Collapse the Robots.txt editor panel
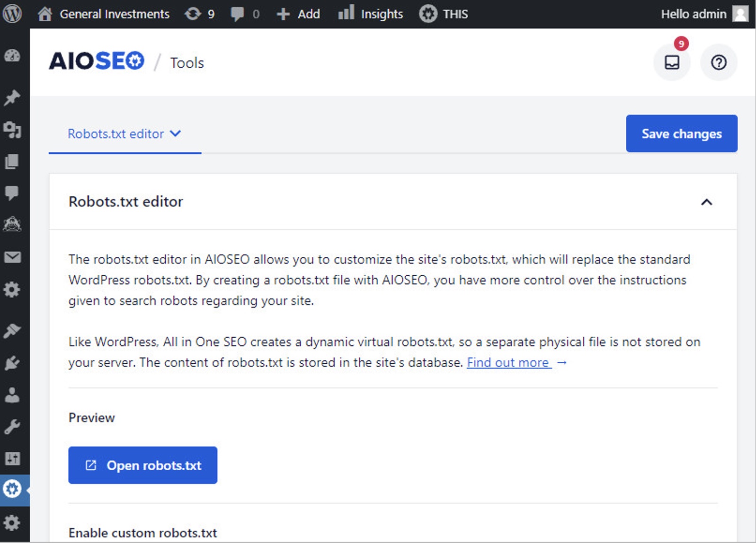The width and height of the screenshot is (756, 543). tap(706, 202)
